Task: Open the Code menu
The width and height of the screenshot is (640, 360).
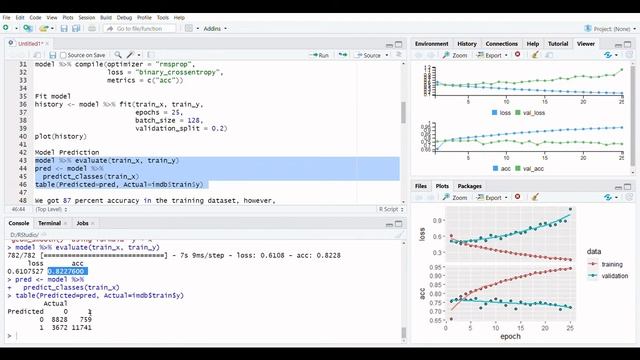Action: point(36,18)
